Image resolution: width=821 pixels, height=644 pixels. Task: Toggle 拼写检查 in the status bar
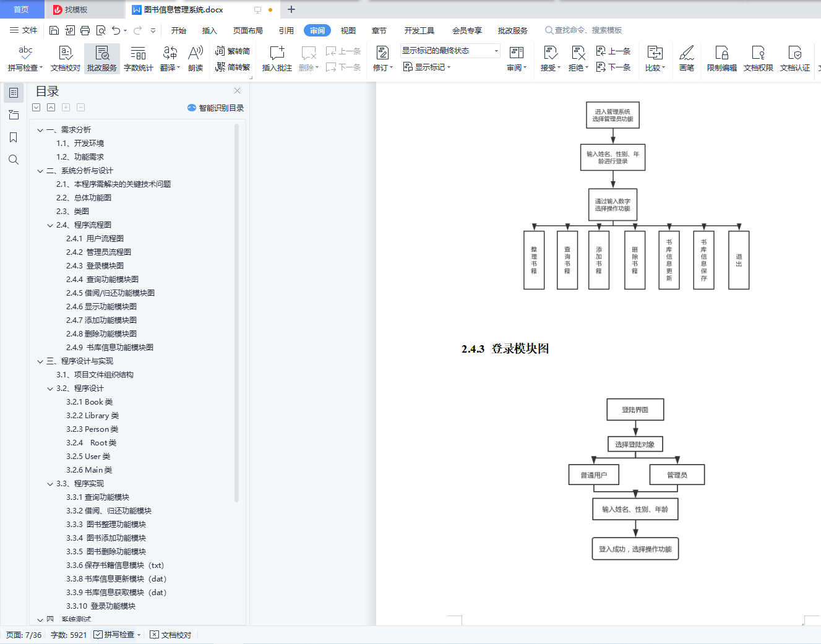tap(118, 635)
